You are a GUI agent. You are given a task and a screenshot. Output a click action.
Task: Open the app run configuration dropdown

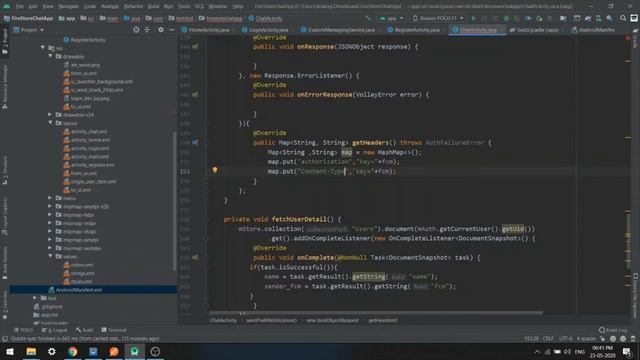click(391, 18)
